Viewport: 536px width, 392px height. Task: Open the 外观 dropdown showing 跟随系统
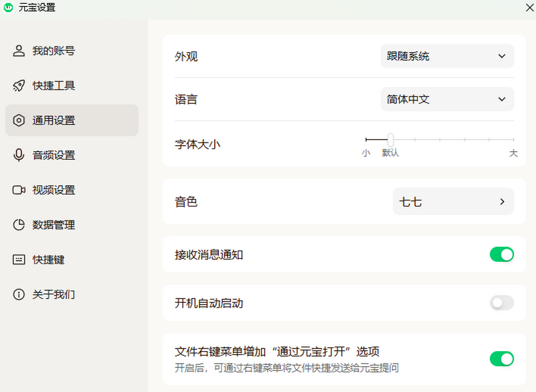tap(447, 56)
